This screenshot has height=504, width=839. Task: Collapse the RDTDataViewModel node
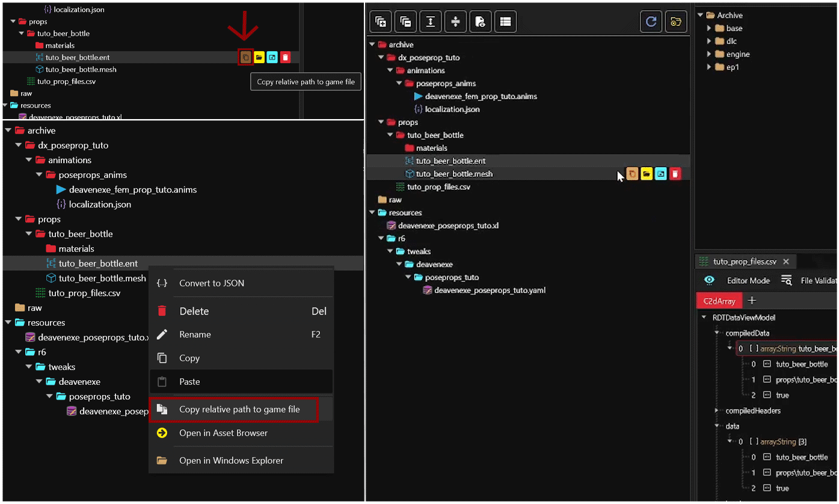pyautogui.click(x=704, y=318)
